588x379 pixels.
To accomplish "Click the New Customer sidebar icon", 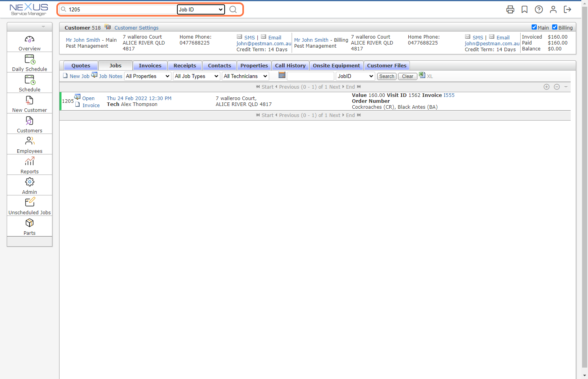I will (x=30, y=100).
